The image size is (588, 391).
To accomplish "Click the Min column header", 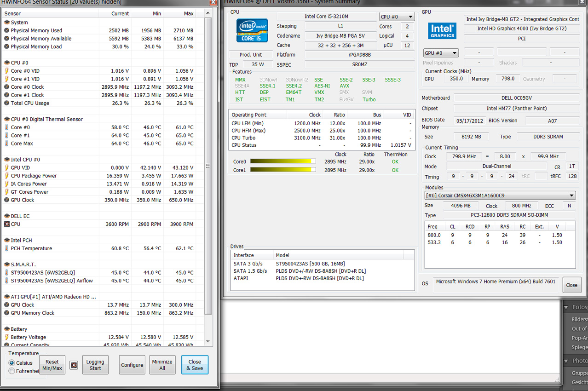I will [x=147, y=14].
